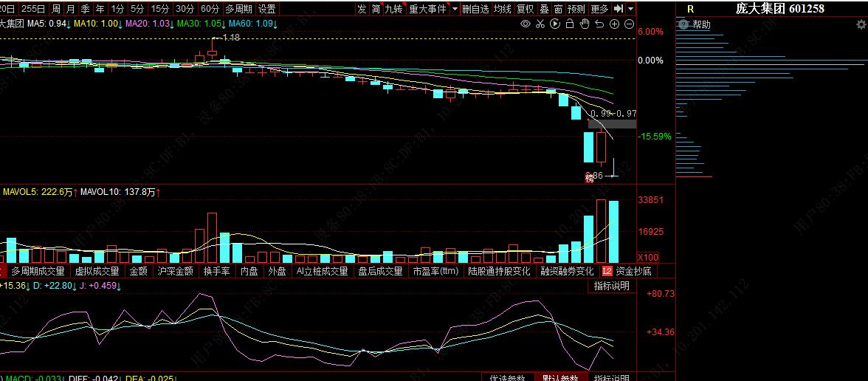The height and width of the screenshot is (381, 868).
Task: Click the gray price range box on chart
Action: (x=612, y=124)
